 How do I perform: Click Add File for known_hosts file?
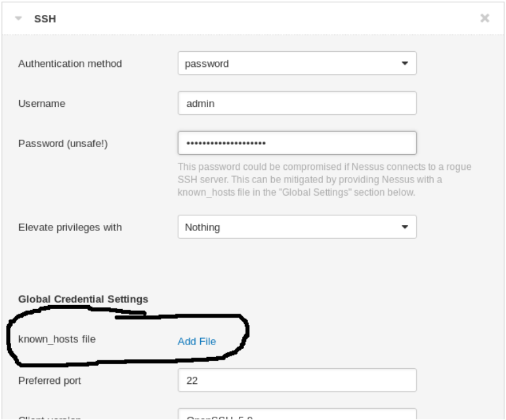pyautogui.click(x=196, y=341)
